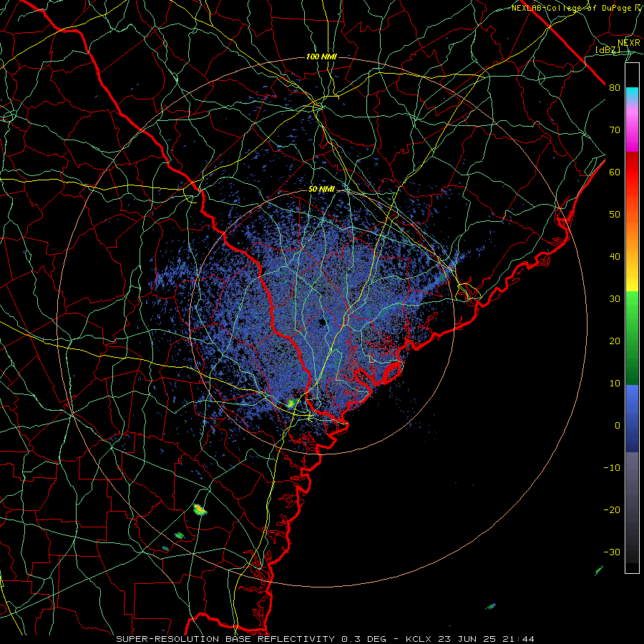Click the -30 value on the dBZ scale
644x644 pixels.
click(612, 552)
